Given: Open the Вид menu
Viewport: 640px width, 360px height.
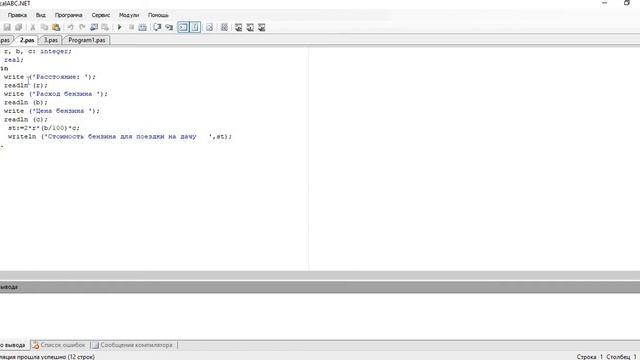Looking at the screenshot, I should pyautogui.click(x=40, y=15).
